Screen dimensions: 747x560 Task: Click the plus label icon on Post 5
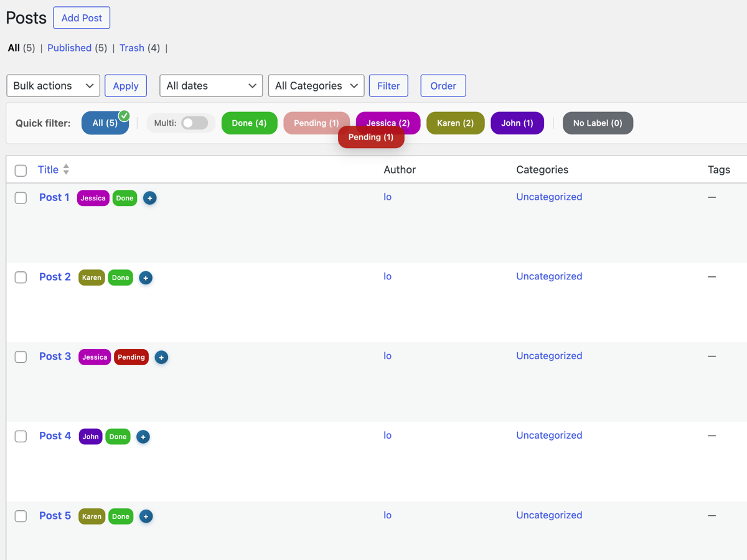(x=146, y=516)
